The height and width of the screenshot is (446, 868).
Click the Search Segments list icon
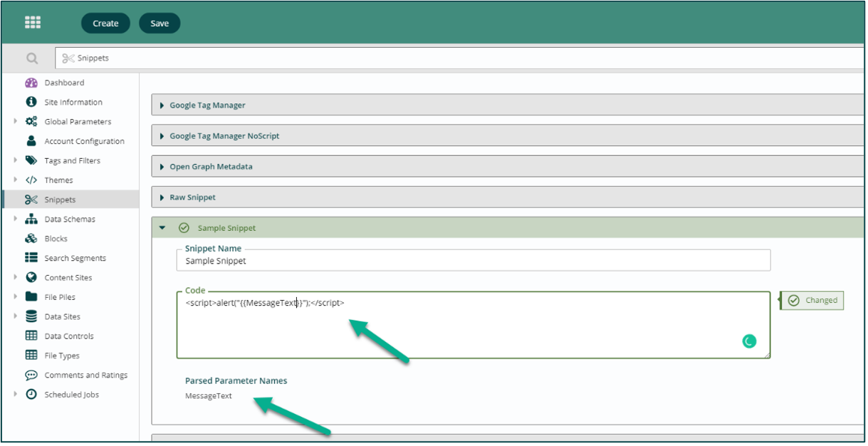[31, 258]
